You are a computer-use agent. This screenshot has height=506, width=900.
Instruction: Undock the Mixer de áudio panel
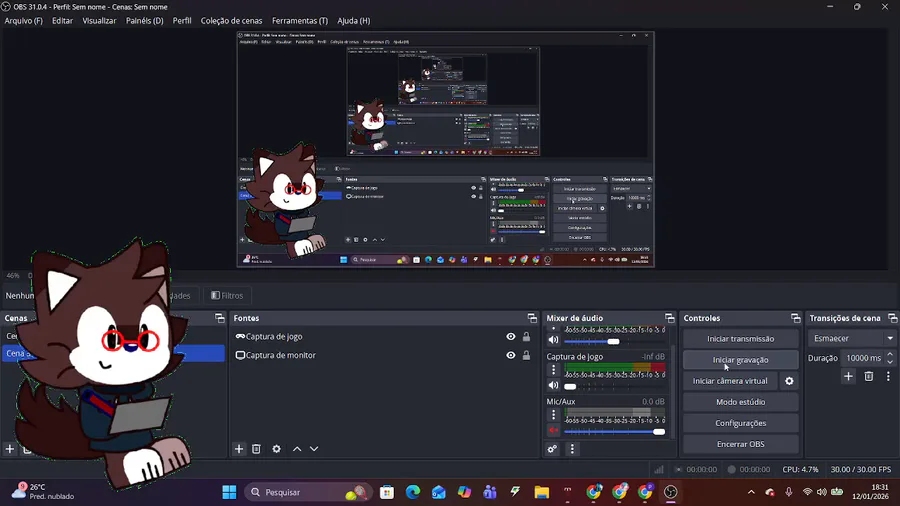669,318
